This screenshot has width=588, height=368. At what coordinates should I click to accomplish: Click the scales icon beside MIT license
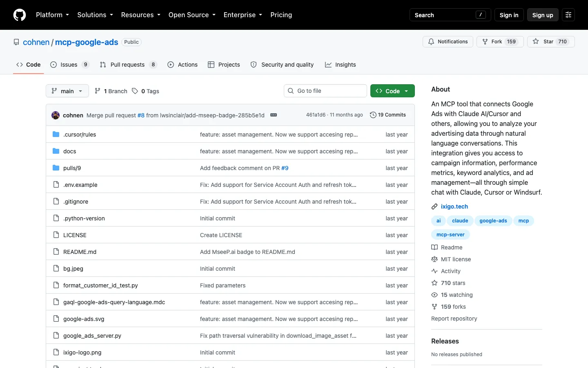point(434,259)
